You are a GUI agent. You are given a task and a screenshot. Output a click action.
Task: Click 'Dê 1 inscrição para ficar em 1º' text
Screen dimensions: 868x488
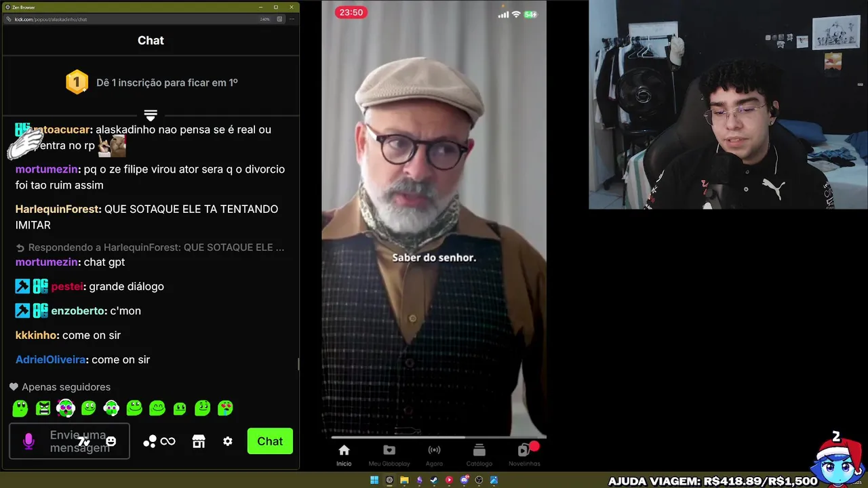tap(167, 83)
